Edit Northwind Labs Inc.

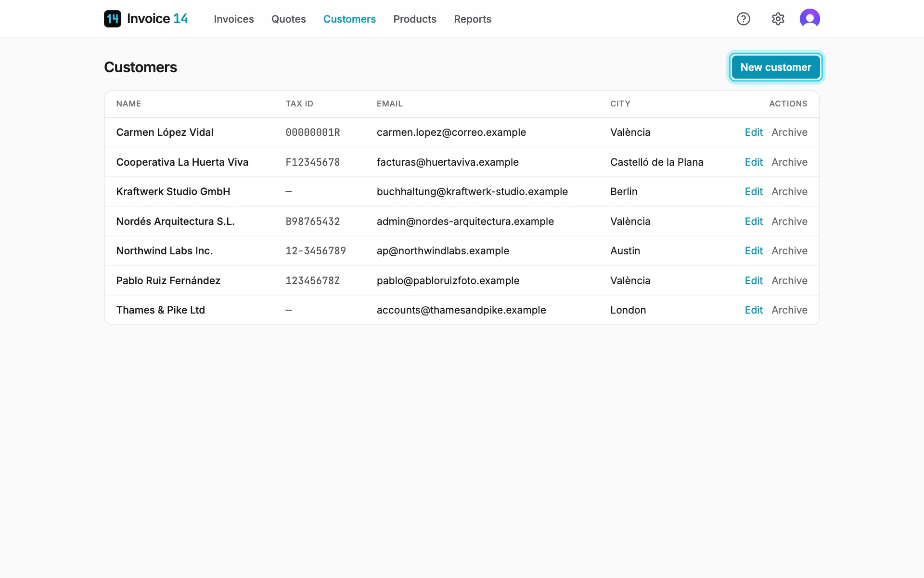[754, 251]
